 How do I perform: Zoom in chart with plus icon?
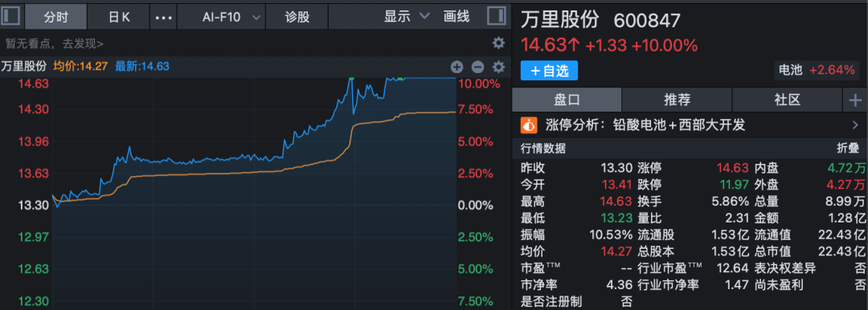[x=457, y=67]
